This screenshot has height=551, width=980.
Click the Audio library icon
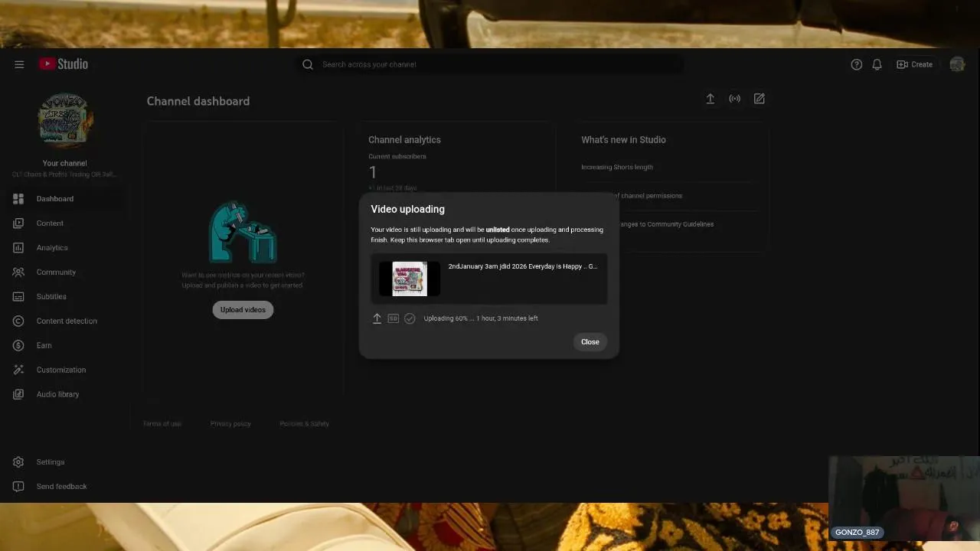click(x=18, y=395)
